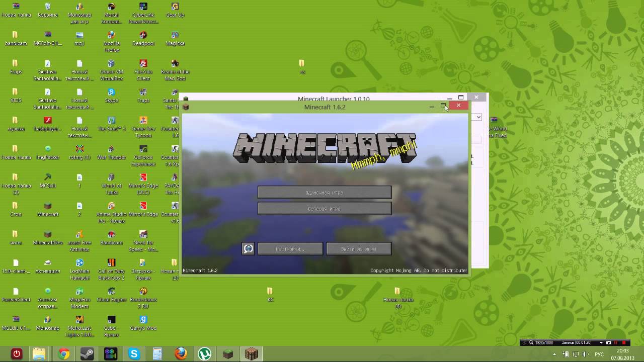This screenshot has height=362, width=644.
Task: Expand the profile dropdown in Minecraft Launcher
Action: click(x=478, y=117)
